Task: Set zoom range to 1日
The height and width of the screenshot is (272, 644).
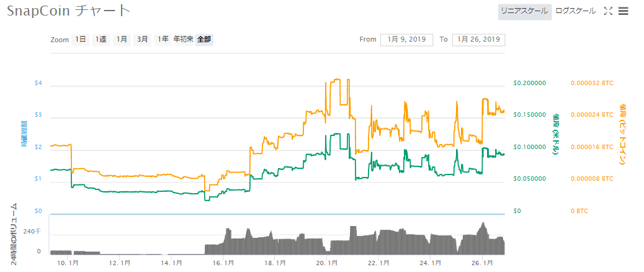Action: tap(81, 40)
